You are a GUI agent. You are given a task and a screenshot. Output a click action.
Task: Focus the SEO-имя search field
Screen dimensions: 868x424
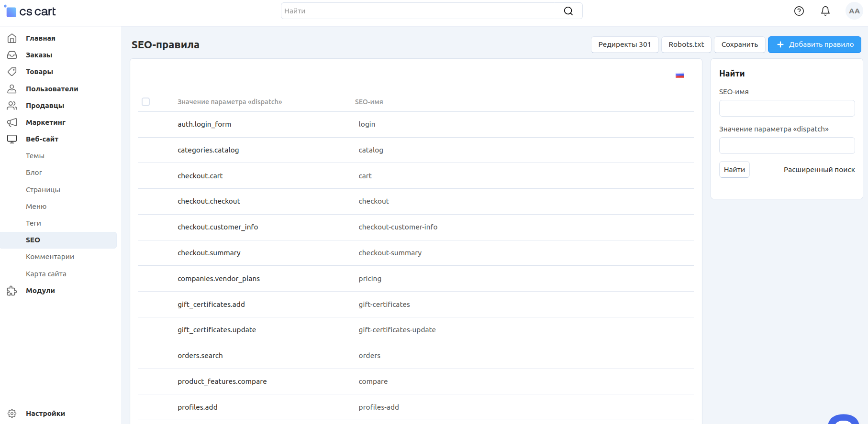(x=786, y=108)
